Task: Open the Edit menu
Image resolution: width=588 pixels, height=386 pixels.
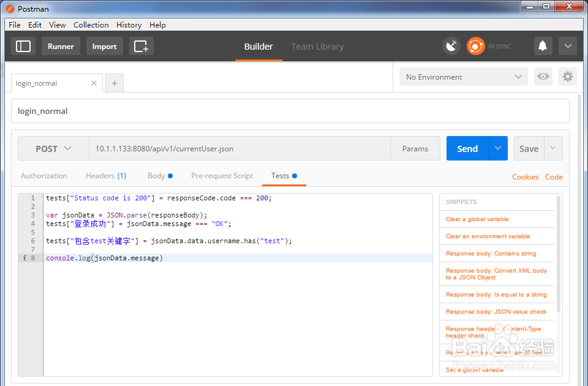Action: coord(35,25)
